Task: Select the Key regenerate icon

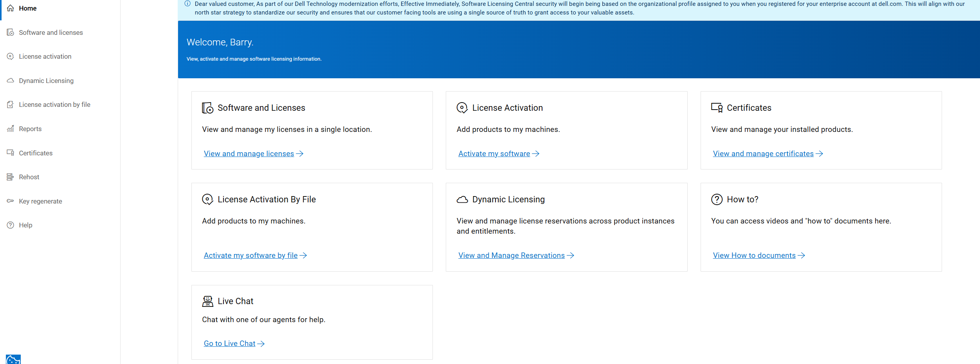Action: [x=10, y=201]
